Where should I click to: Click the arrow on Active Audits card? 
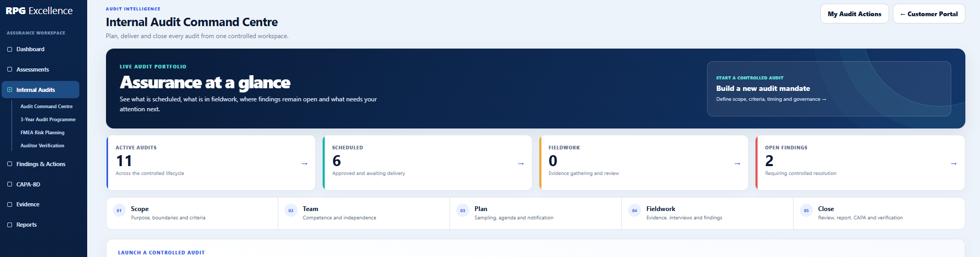pos(304,163)
